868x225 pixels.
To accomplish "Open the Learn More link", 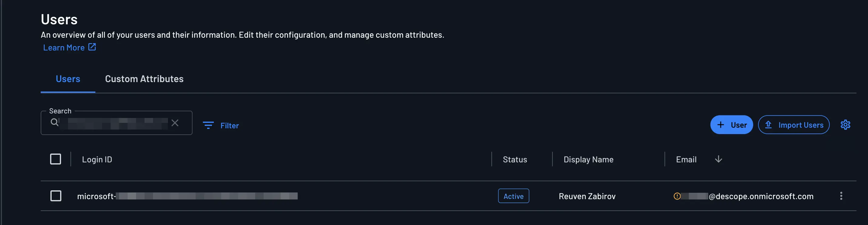I will pyautogui.click(x=64, y=47).
